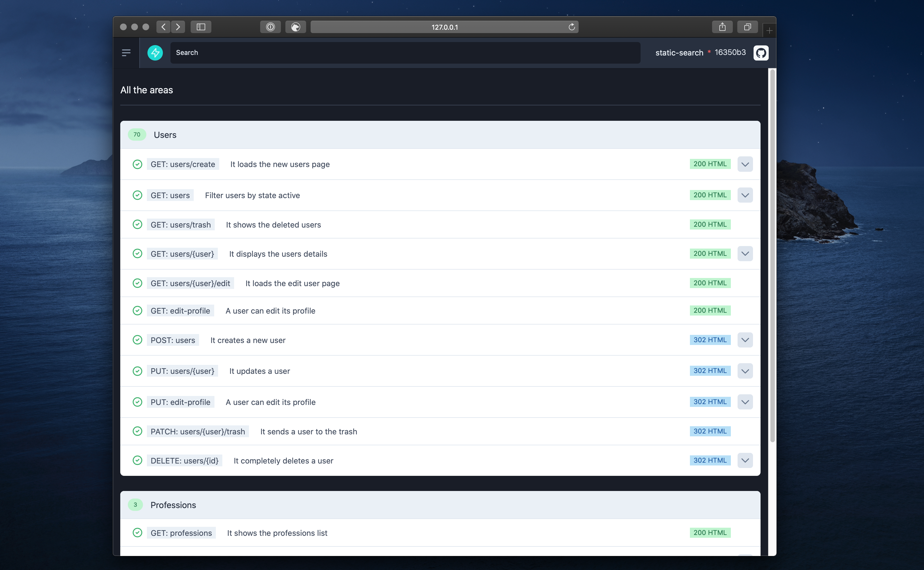Click the GET: users/trash route label
Screen dimensions: 924x570
click(181, 225)
